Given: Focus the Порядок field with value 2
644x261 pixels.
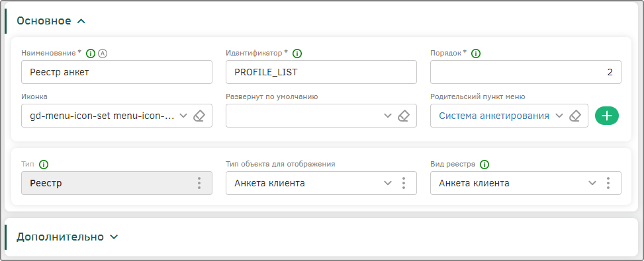Looking at the screenshot, I should tap(526, 72).
